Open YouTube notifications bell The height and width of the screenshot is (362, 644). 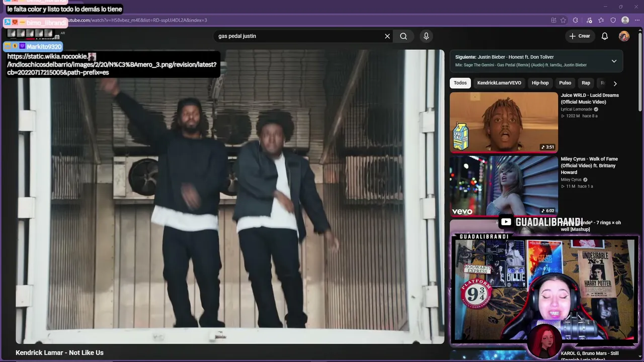point(605,36)
